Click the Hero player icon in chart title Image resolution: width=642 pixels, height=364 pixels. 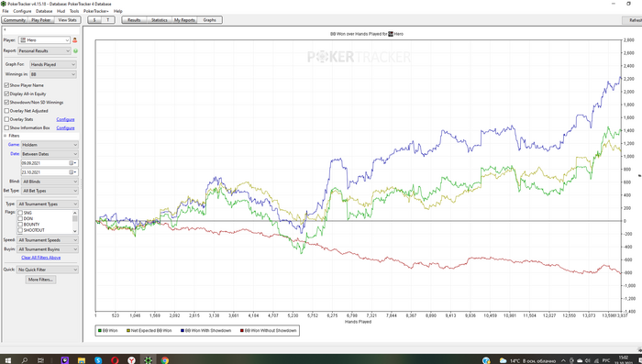coord(391,34)
